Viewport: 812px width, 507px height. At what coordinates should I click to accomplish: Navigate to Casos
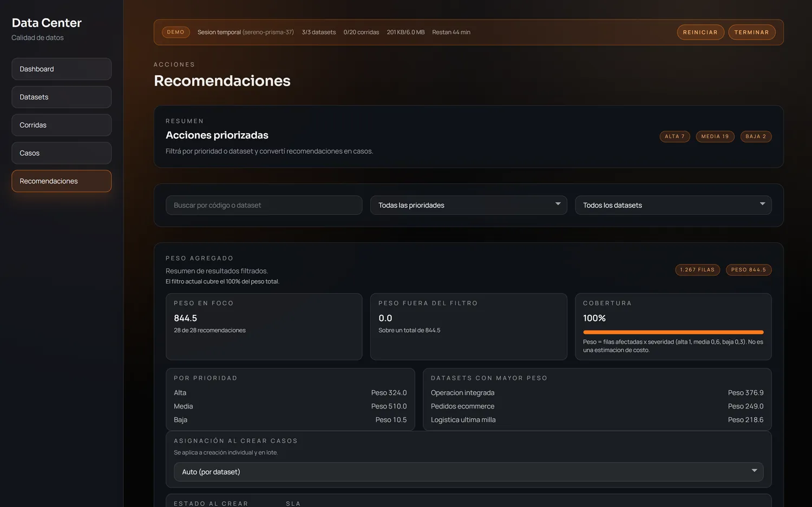(61, 153)
